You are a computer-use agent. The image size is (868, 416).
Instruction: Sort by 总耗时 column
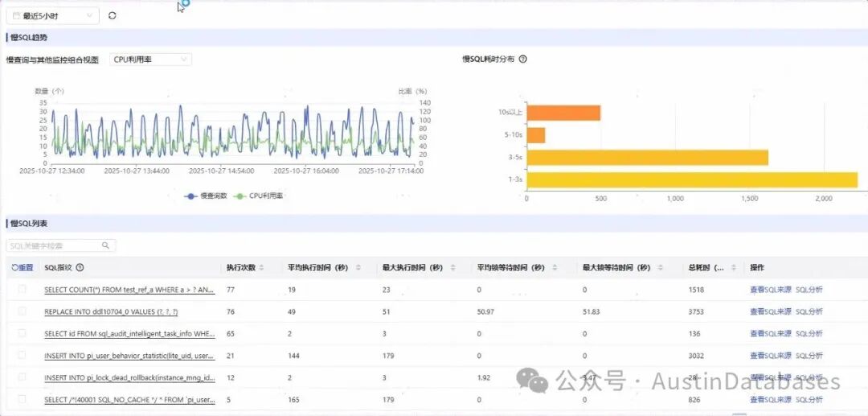coord(734,268)
